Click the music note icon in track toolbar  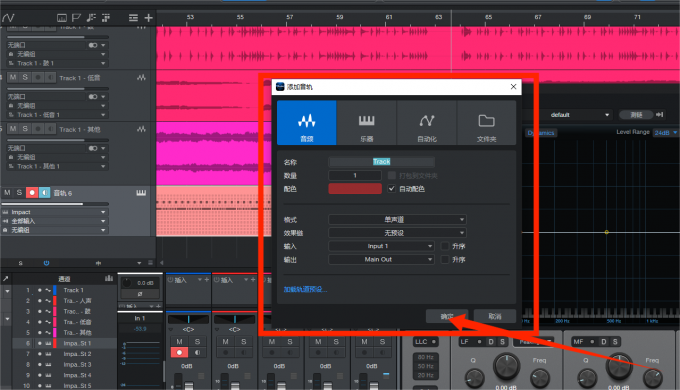tap(91, 18)
